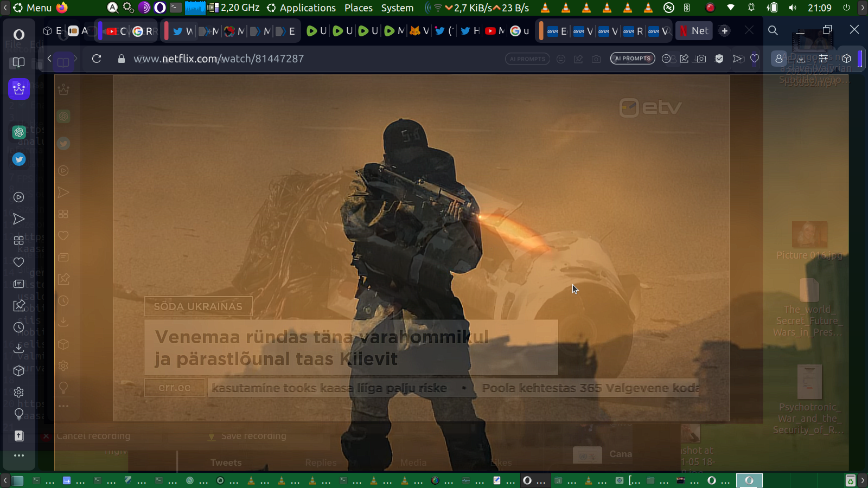Open the personal news icon in sidebar

coord(18,284)
